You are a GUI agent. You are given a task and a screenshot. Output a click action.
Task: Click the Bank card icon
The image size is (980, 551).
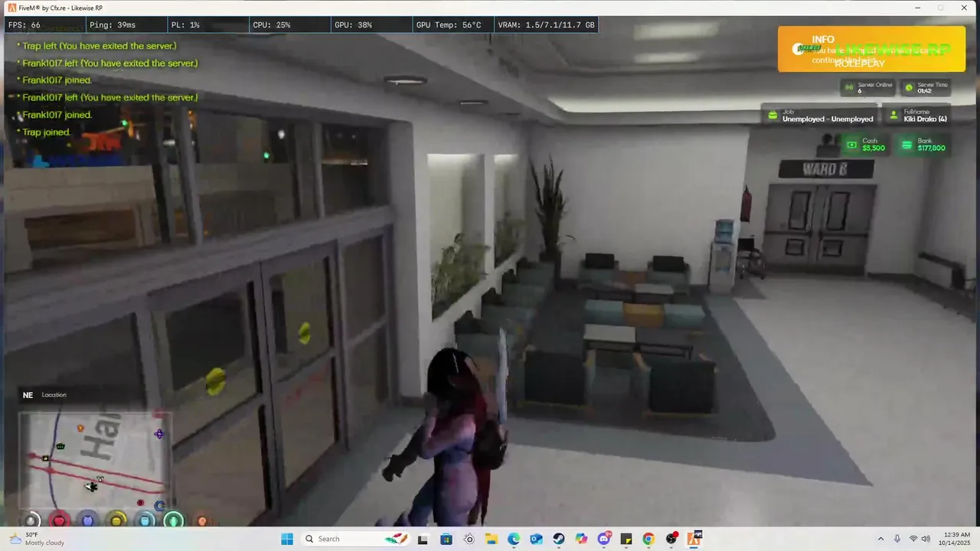pyautogui.click(x=907, y=145)
